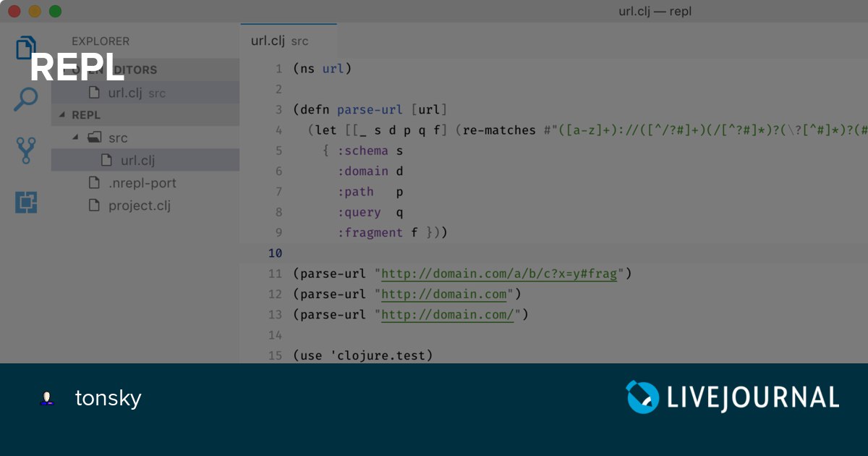Click the green macOS maximize button
Screen dimensions: 868x456
click(55, 11)
